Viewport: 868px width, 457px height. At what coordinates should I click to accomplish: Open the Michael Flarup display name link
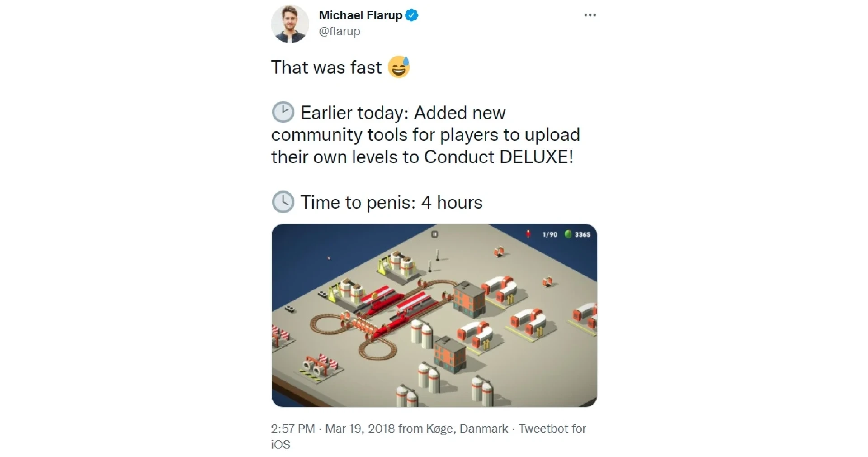tap(360, 15)
